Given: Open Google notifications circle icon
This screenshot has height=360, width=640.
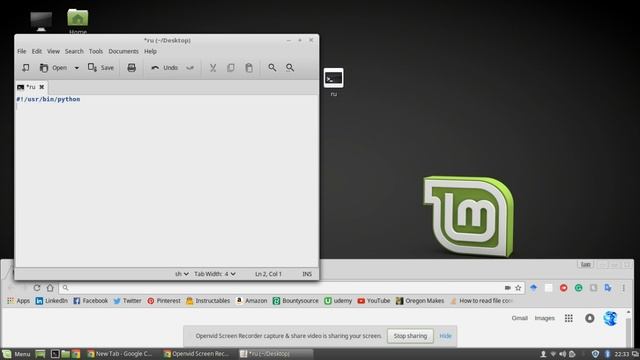Looking at the screenshot, I should click(589, 318).
